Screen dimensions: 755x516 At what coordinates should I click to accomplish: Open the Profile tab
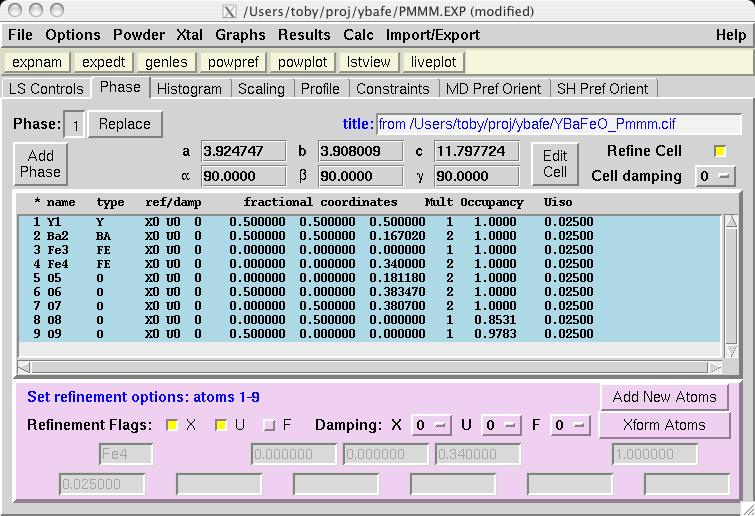click(320, 89)
